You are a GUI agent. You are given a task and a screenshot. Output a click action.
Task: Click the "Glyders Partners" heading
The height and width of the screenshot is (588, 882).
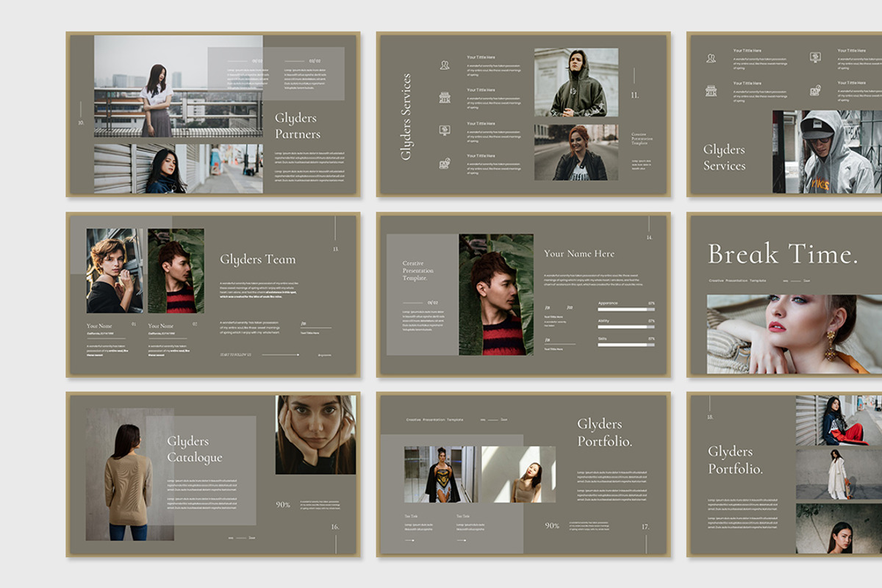point(298,126)
